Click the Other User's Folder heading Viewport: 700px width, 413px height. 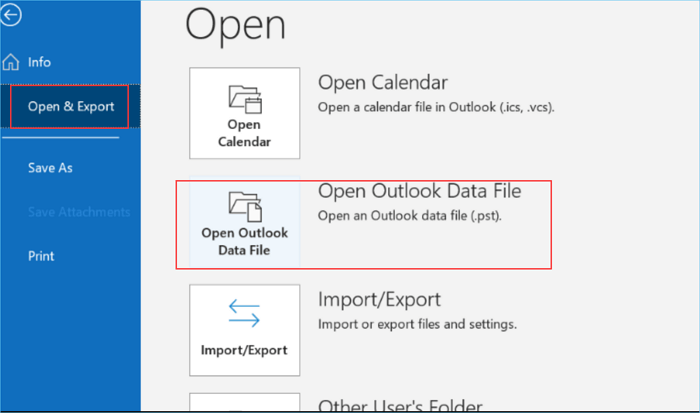pos(400,406)
